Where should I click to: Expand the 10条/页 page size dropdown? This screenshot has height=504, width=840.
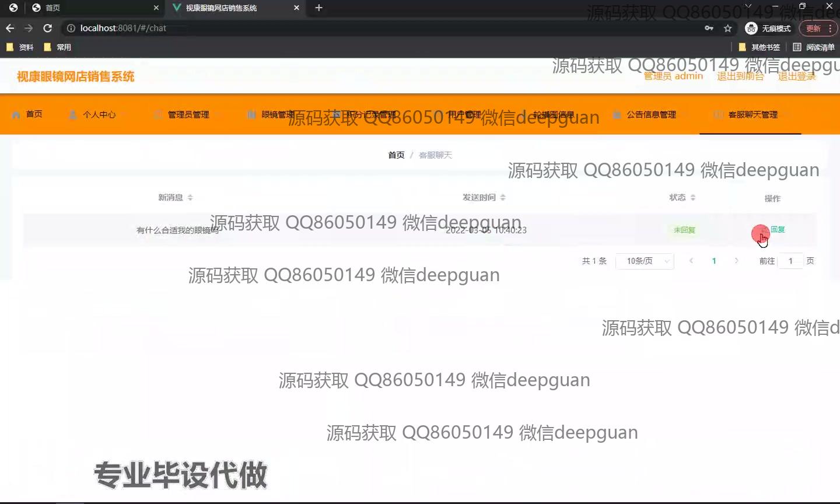pos(645,261)
